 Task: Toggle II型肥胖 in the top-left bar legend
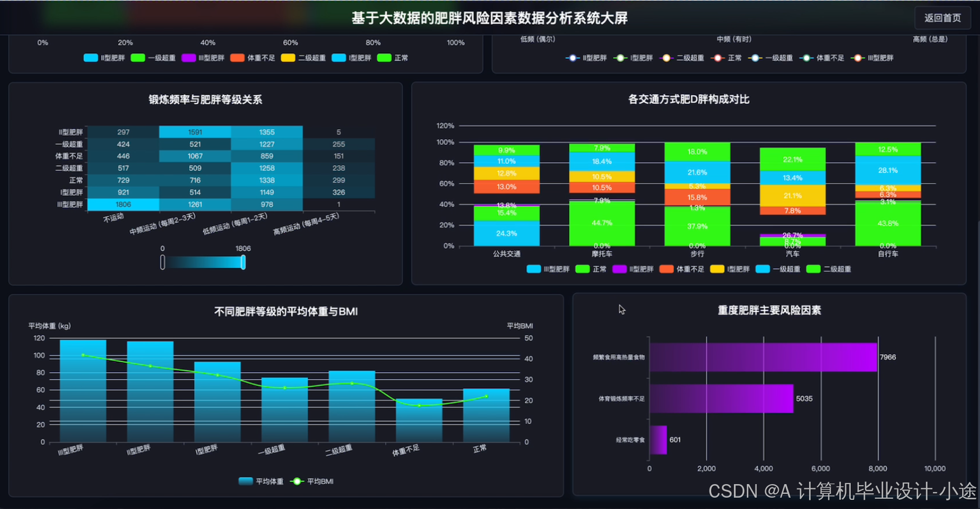tap(104, 58)
